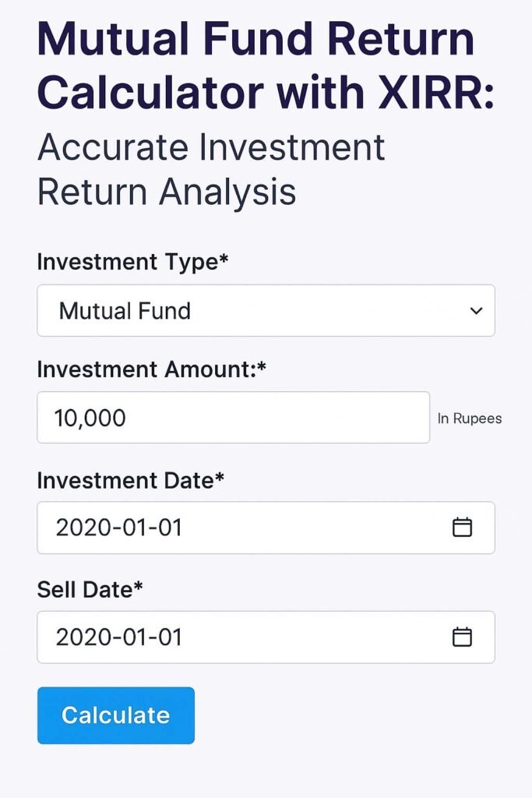Click inside the Sell Date field
The height and width of the screenshot is (798, 532).
pyautogui.click(x=234, y=637)
